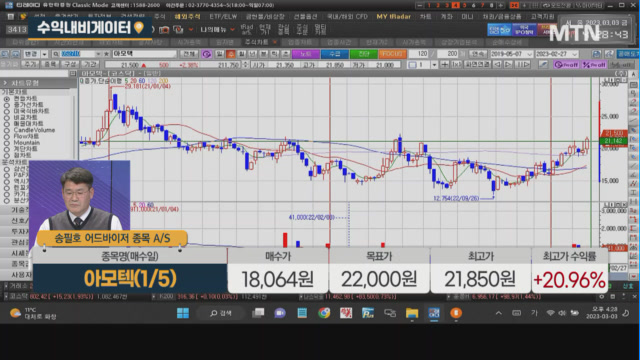Expand the 나의메뉴 dropdown arrow
Screen dimensions: 640x360
pos(232,29)
